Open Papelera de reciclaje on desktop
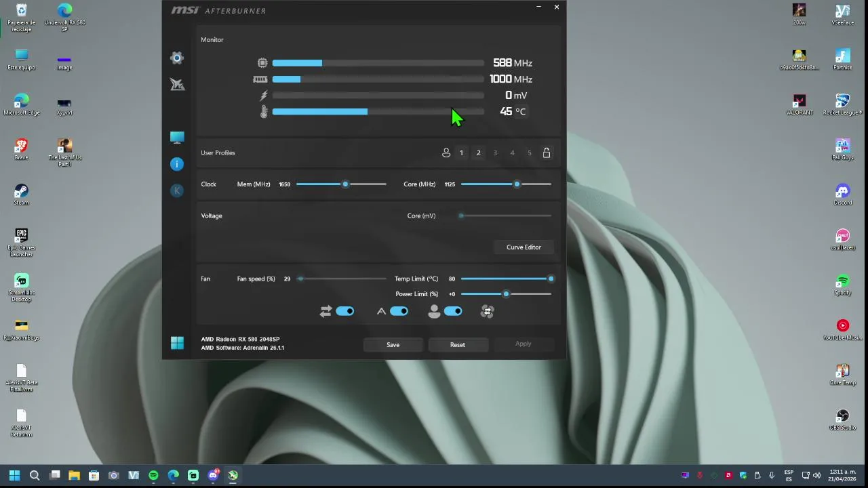 (21, 18)
